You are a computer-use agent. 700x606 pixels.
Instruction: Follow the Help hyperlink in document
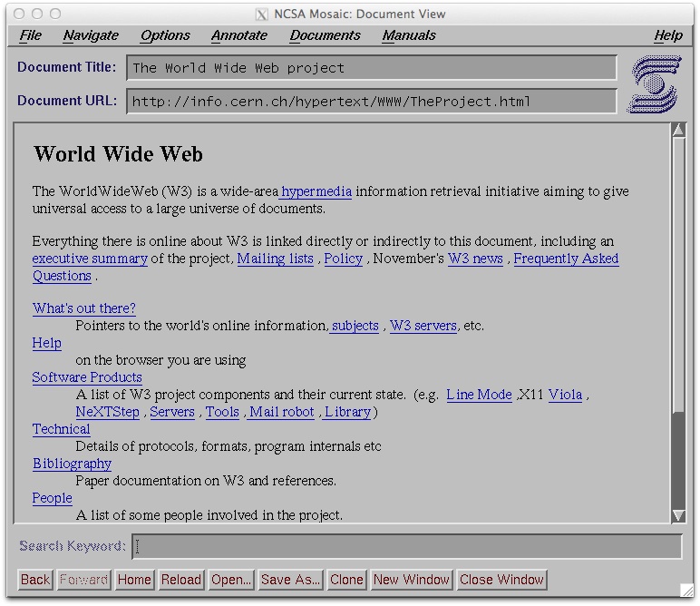point(47,343)
